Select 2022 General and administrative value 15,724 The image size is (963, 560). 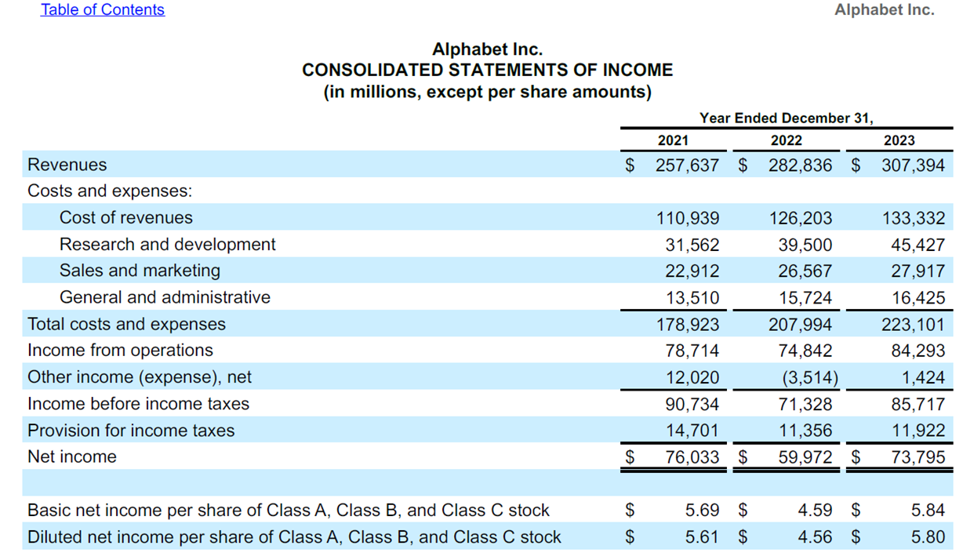805,298
